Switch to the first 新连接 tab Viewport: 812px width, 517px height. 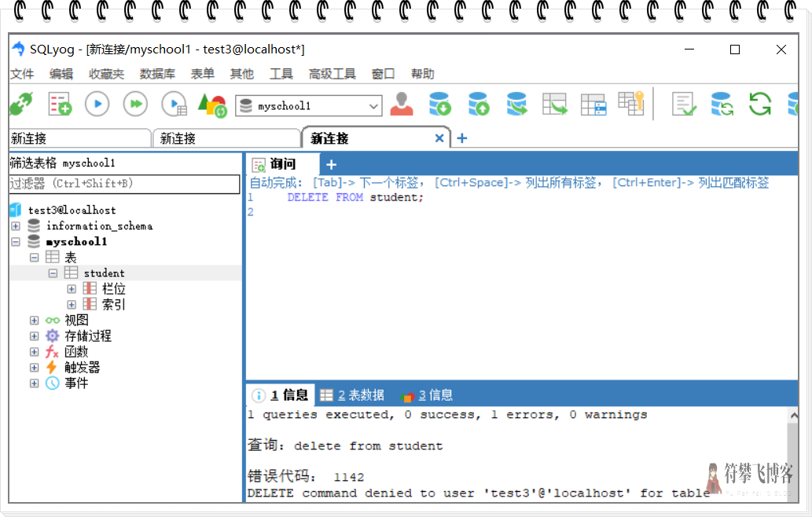pyautogui.click(x=80, y=139)
